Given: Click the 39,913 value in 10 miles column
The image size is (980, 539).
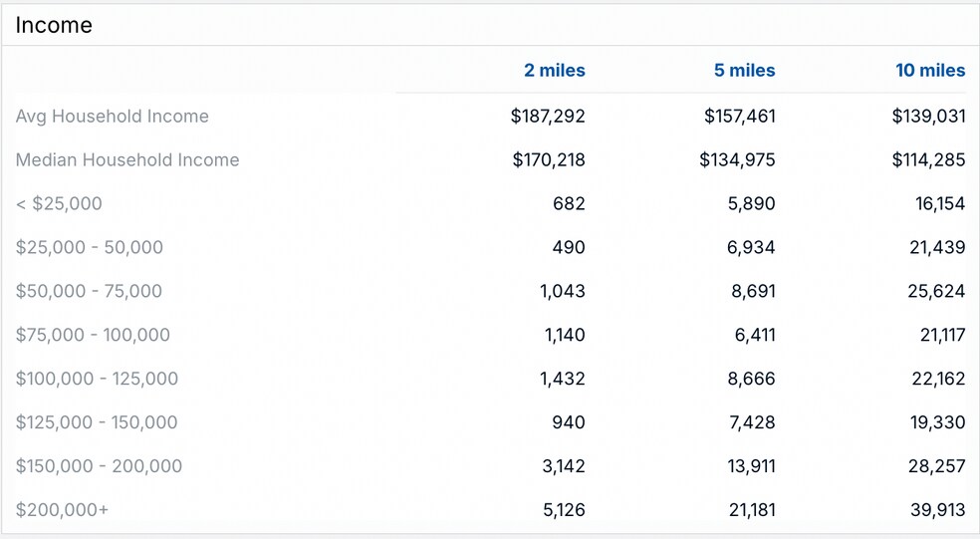Looking at the screenshot, I should (939, 510).
